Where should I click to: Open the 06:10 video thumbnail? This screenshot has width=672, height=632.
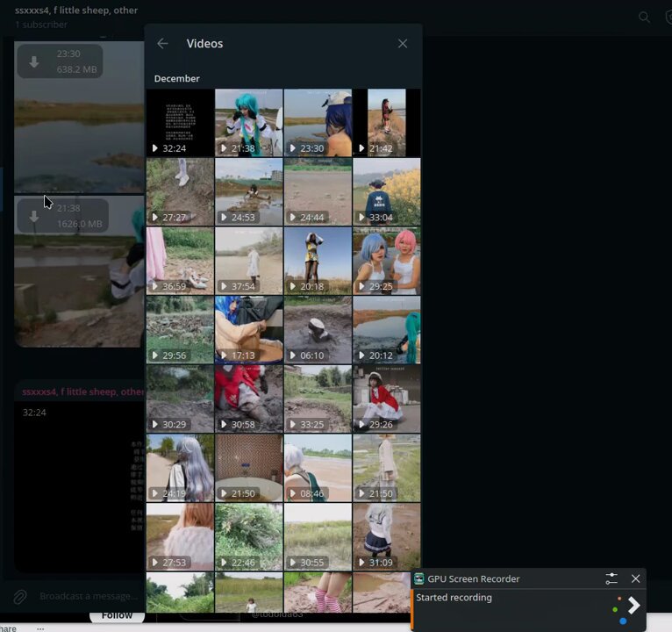tap(318, 330)
